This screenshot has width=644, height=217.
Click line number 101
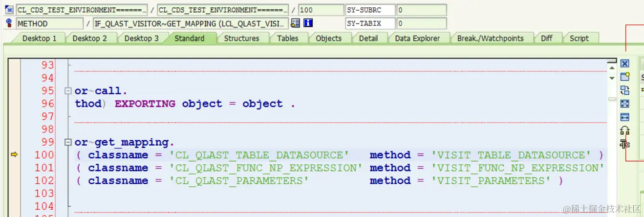[44, 168]
